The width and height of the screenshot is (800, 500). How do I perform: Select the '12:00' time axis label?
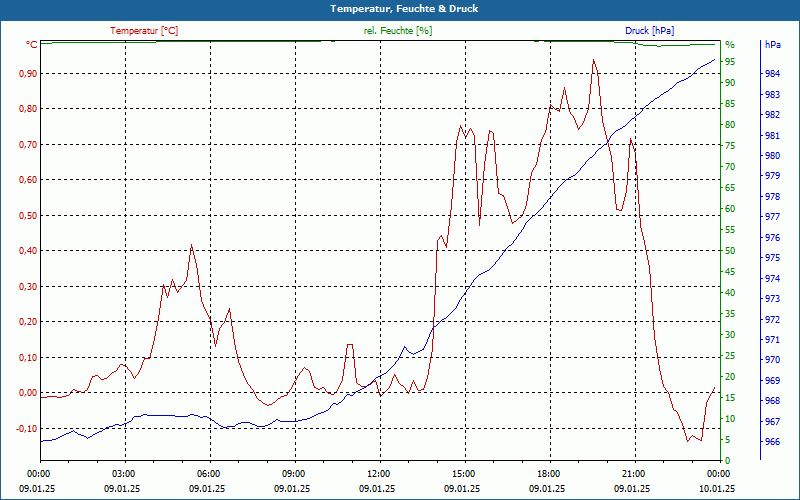pyautogui.click(x=377, y=473)
